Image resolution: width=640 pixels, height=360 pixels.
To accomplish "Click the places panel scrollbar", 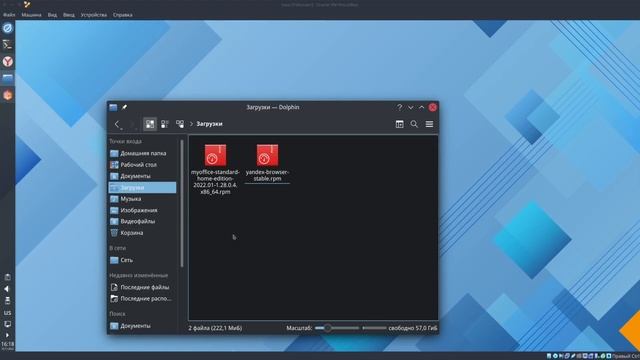I will (182, 204).
